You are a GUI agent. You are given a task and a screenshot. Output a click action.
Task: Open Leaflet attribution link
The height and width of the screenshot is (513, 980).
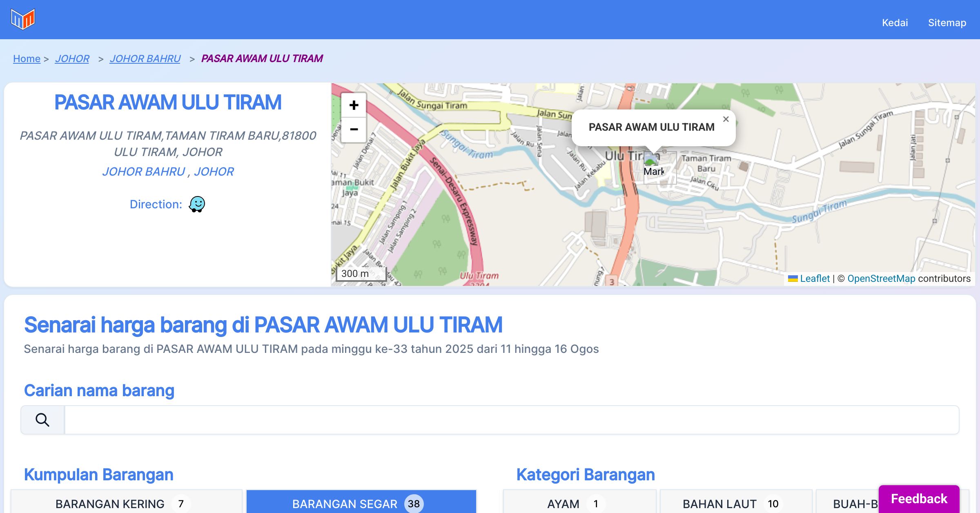click(815, 279)
